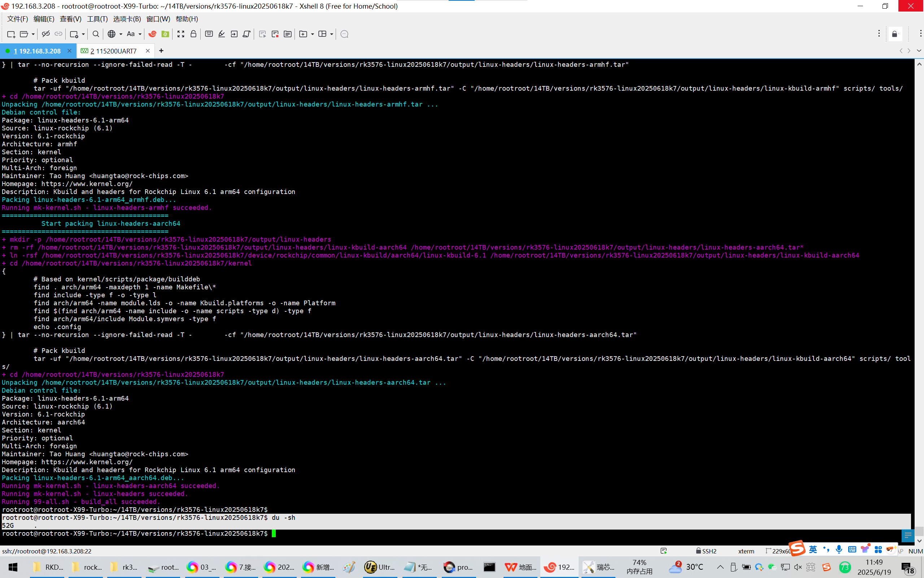Screen dimensions: 924x578
Task: Click the scroll tabs right arrow
Action: 909,51
